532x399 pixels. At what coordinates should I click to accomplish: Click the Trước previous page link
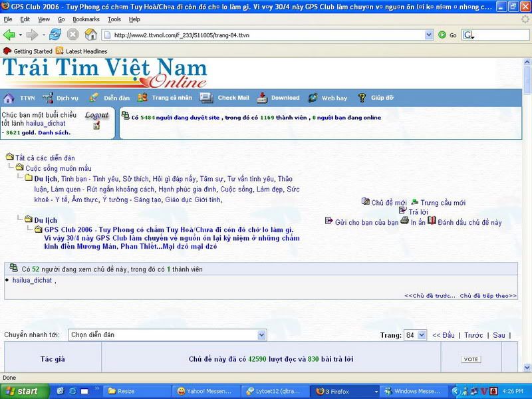473,335
